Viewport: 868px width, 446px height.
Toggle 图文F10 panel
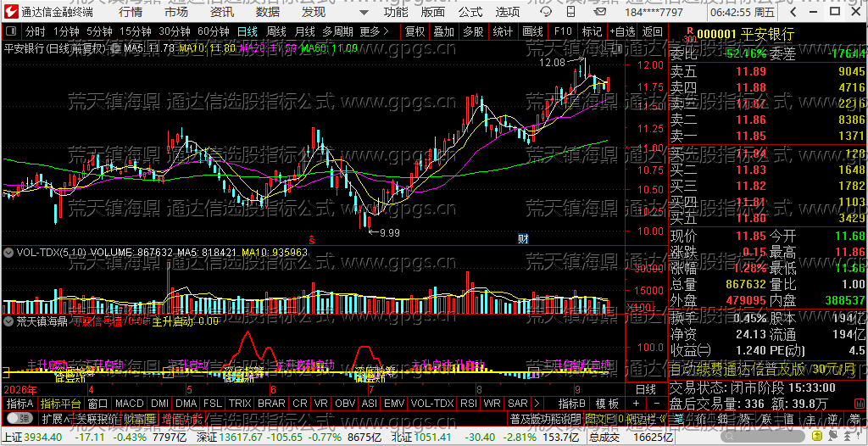click(x=604, y=418)
